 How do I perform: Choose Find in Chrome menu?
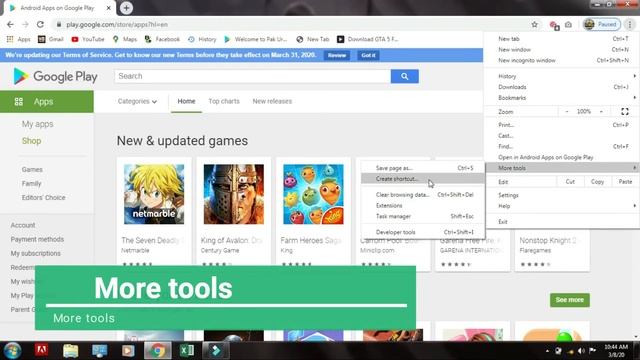(562, 147)
